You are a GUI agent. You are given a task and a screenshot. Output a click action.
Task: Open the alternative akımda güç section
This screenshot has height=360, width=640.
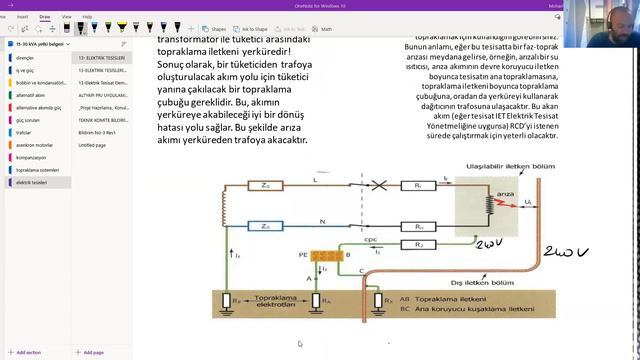pyautogui.click(x=39, y=108)
